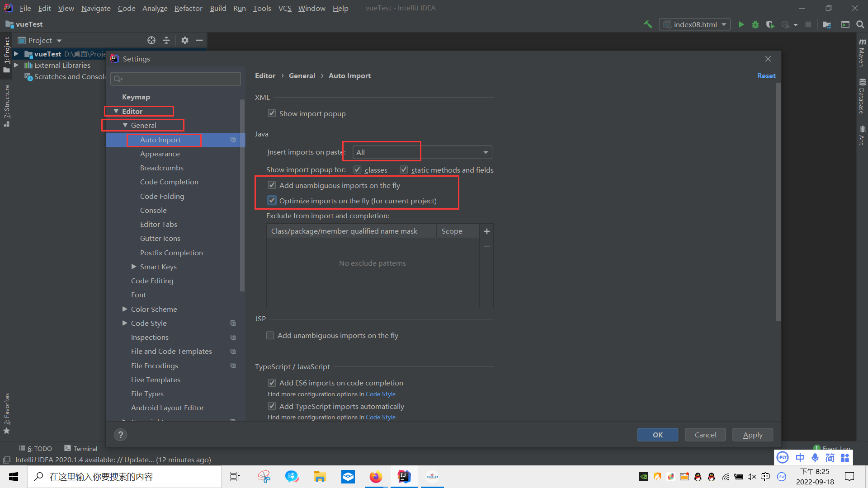Click the settings search input field
This screenshot has height=488, width=868.
click(x=176, y=79)
